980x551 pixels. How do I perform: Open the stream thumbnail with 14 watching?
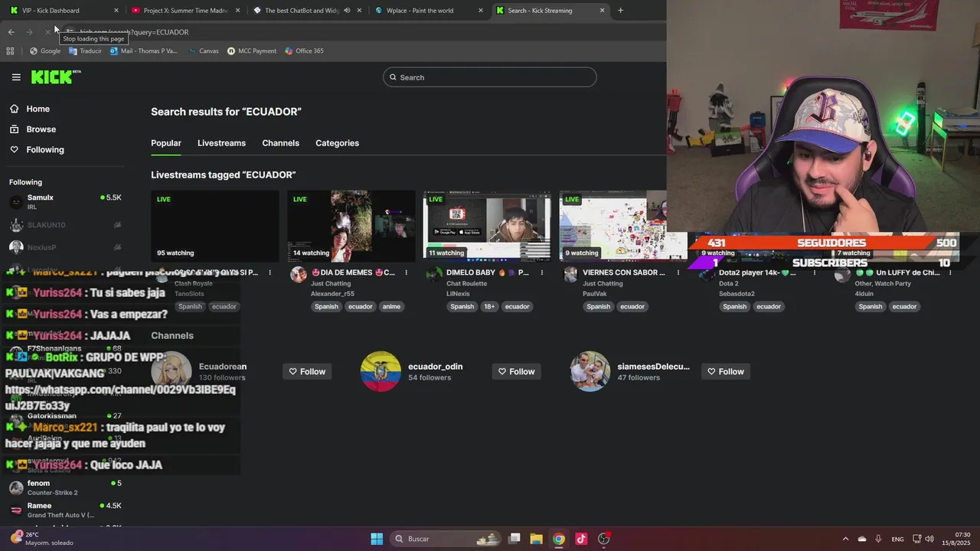click(x=351, y=226)
